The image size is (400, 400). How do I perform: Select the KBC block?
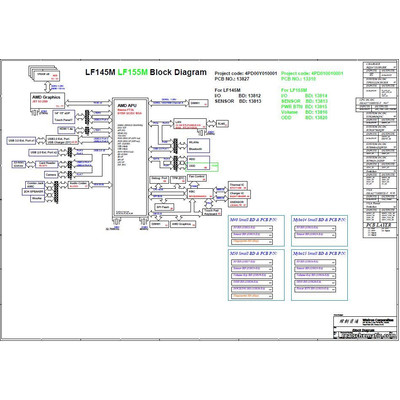point(200,194)
